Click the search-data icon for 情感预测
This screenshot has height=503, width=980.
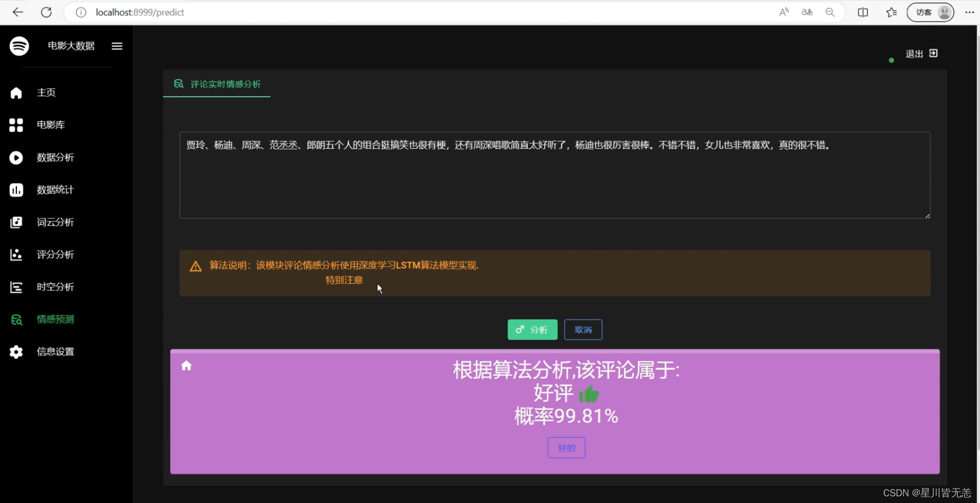tap(16, 319)
